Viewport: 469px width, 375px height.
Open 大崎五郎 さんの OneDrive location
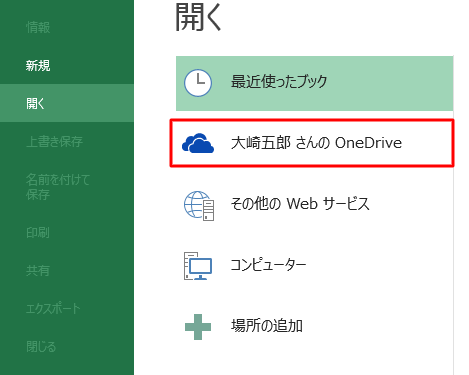click(x=312, y=143)
